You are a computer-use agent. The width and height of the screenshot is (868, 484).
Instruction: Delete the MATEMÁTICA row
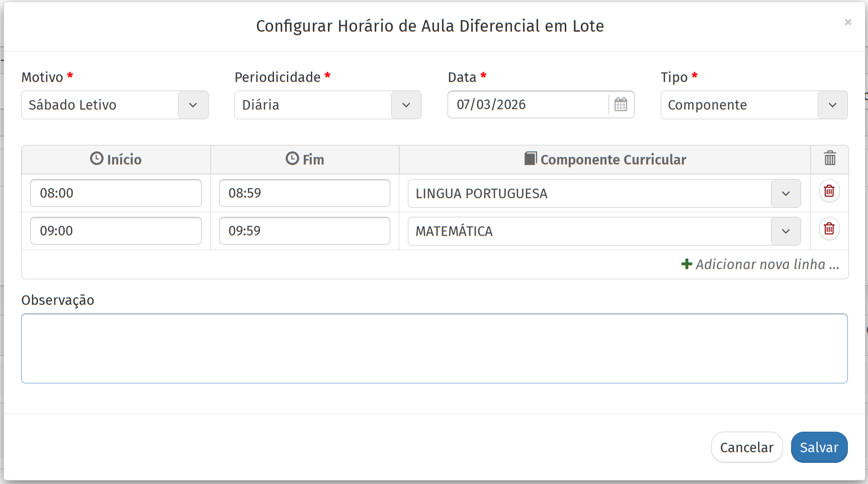pos(829,229)
